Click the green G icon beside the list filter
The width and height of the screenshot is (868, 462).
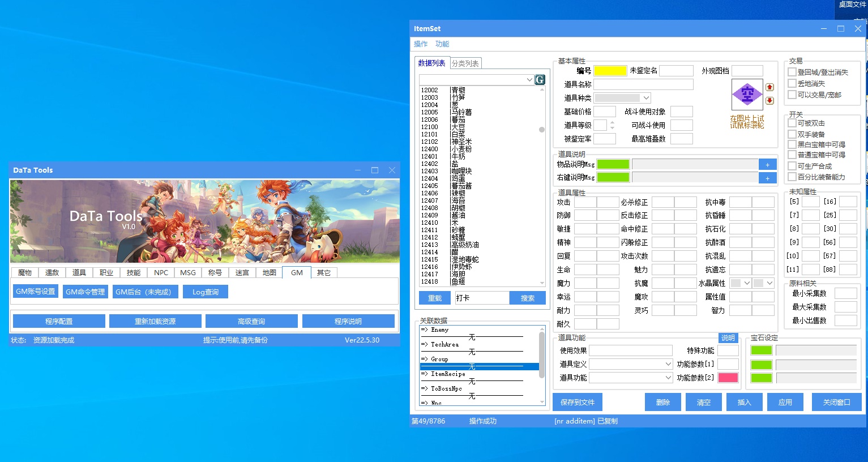(x=540, y=80)
